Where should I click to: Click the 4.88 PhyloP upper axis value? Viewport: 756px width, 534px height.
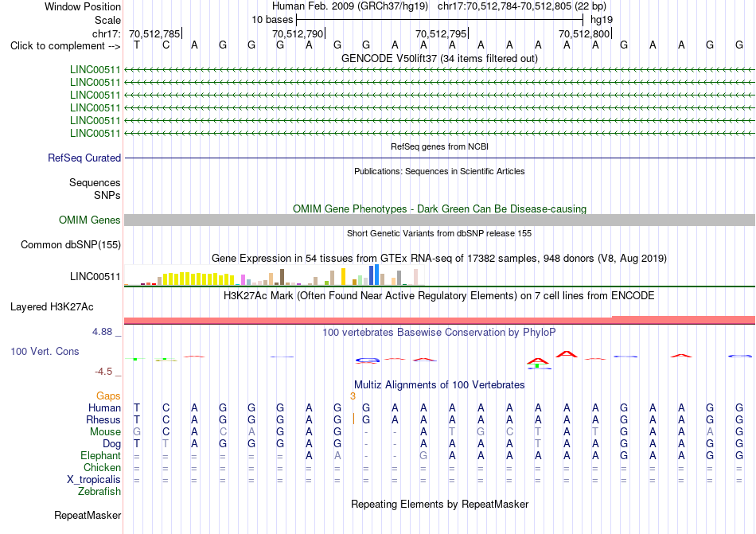click(x=102, y=332)
